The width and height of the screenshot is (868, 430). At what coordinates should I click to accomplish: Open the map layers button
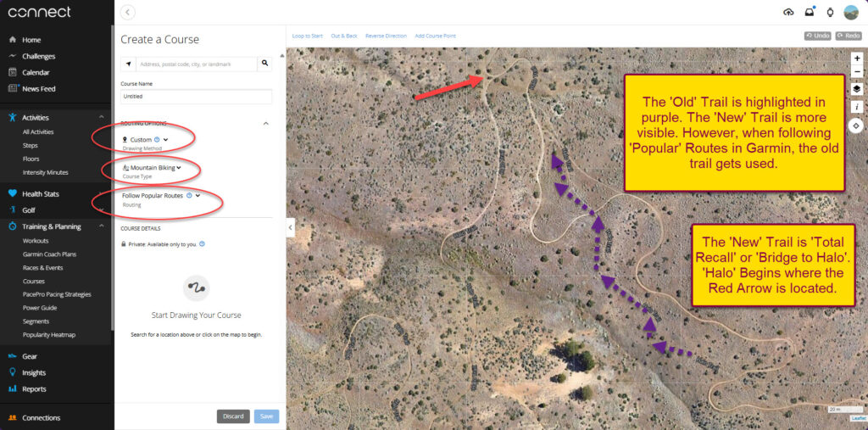click(856, 89)
